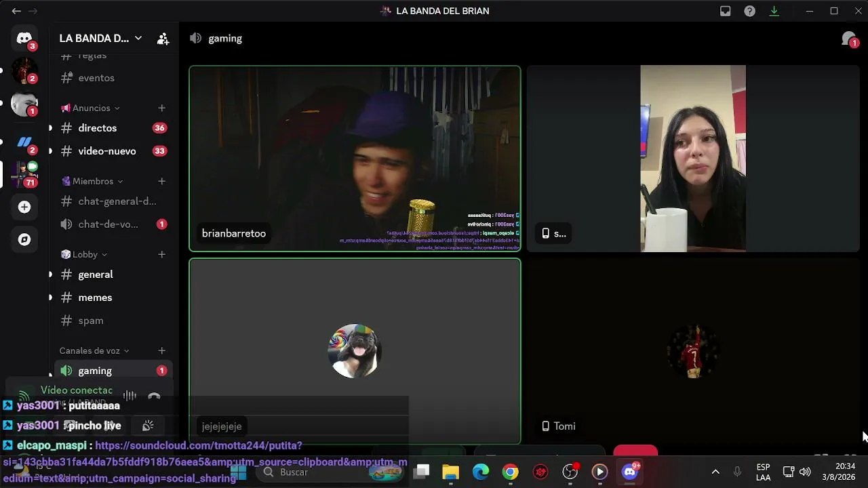Screen dimensions: 868x488
Task: Click the microphone tray indicator
Action: (737, 472)
